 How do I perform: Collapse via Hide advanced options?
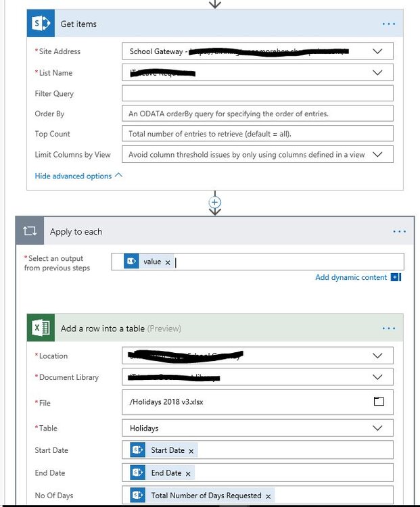tap(78, 176)
